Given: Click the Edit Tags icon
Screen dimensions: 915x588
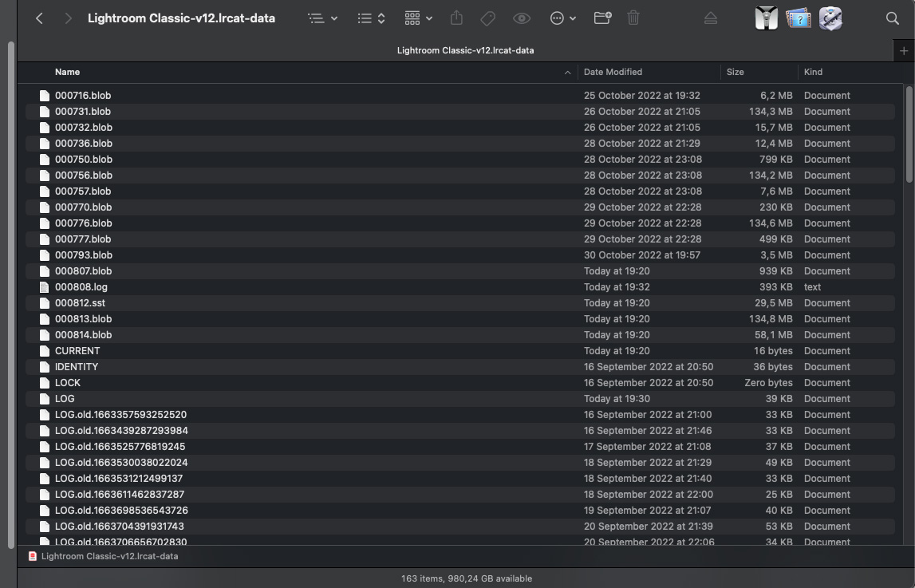Looking at the screenshot, I should (x=488, y=18).
